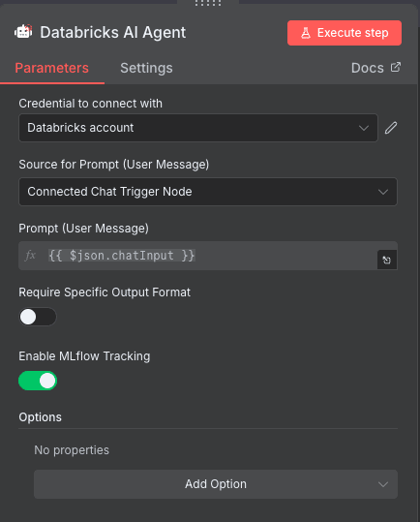Click the Databricks AI Agent node title

click(113, 33)
